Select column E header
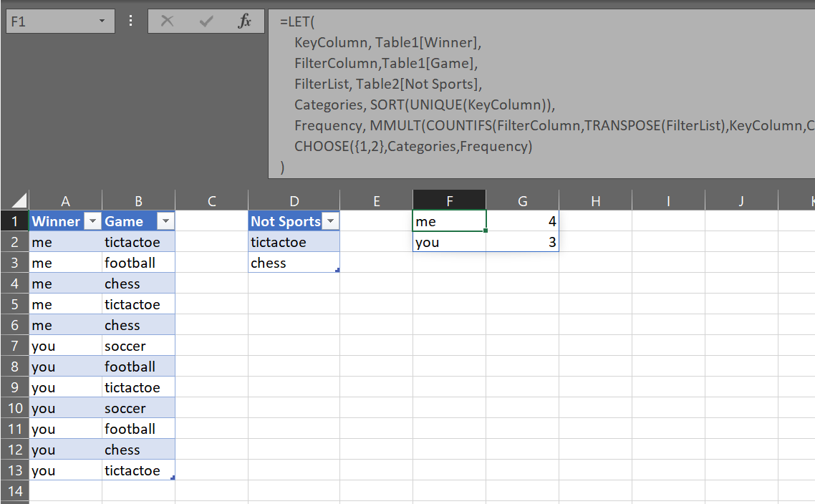This screenshot has height=504, width=815. [377, 200]
